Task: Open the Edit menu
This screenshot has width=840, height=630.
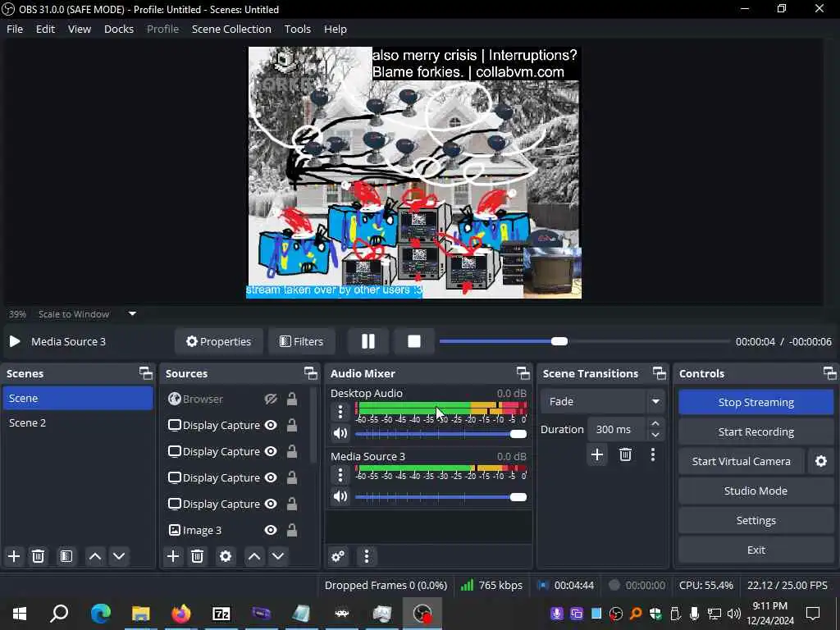Action: tap(46, 29)
